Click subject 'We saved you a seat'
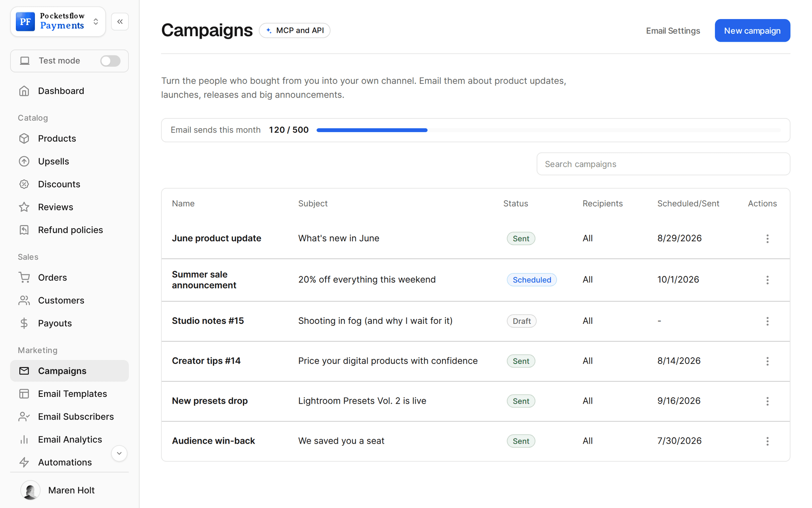The image size is (812, 508). pos(341,441)
